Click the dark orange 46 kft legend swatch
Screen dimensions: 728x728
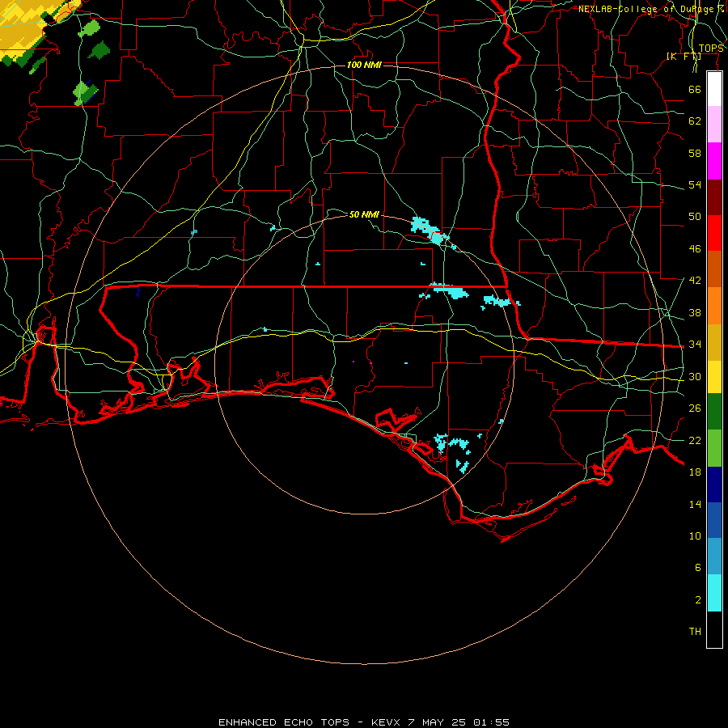(714, 269)
